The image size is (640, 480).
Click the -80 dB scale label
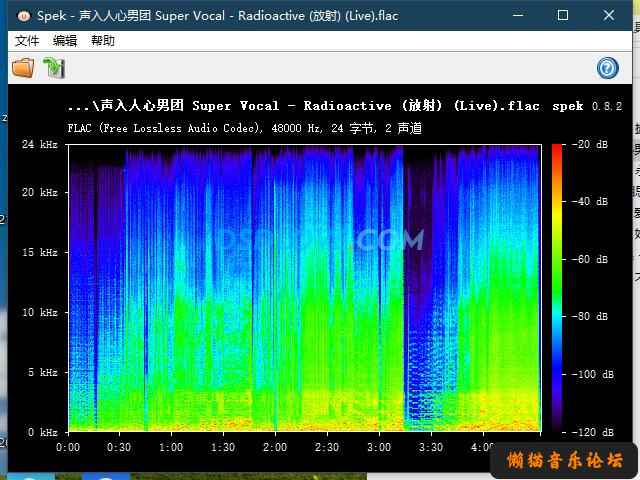click(590, 316)
